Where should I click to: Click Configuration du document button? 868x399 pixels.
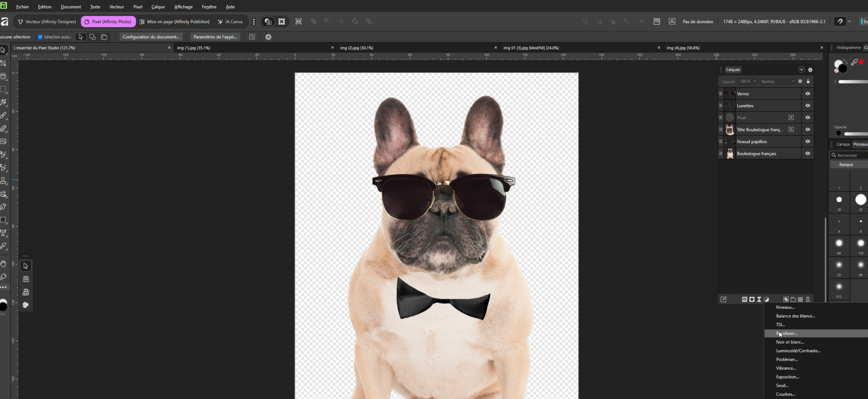(151, 37)
